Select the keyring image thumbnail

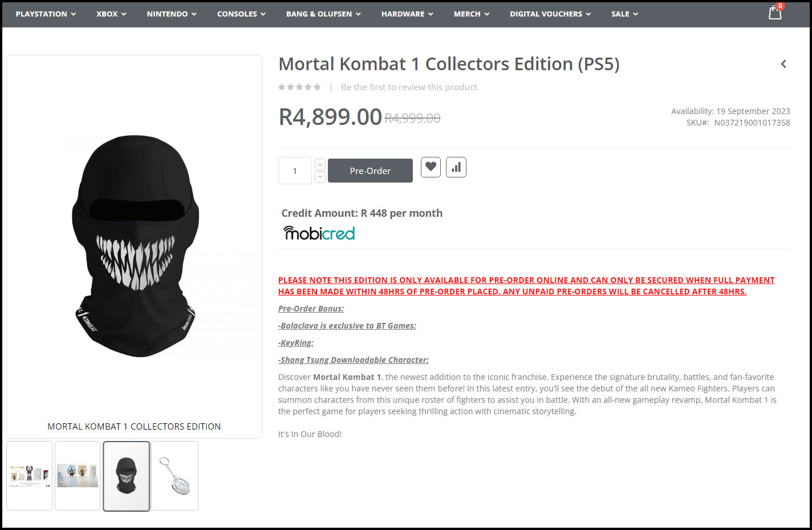pos(174,475)
